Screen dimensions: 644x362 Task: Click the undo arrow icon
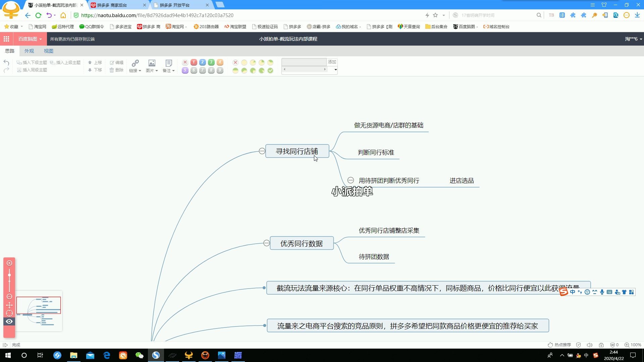pos(6,63)
